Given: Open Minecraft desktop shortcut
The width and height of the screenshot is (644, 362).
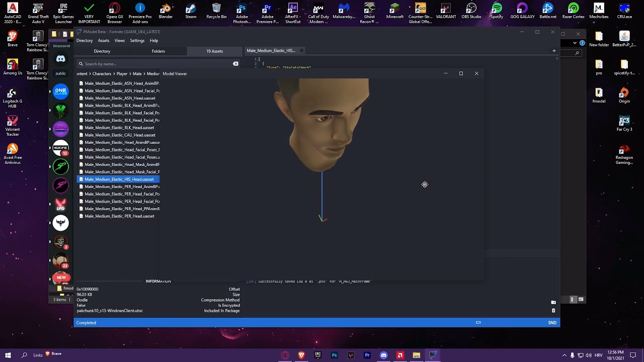Looking at the screenshot, I should click(x=394, y=12).
